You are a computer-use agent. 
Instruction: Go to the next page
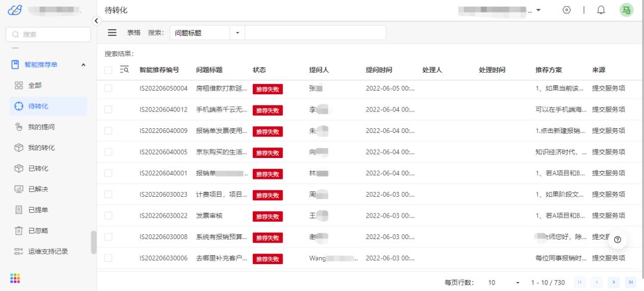pos(614,283)
